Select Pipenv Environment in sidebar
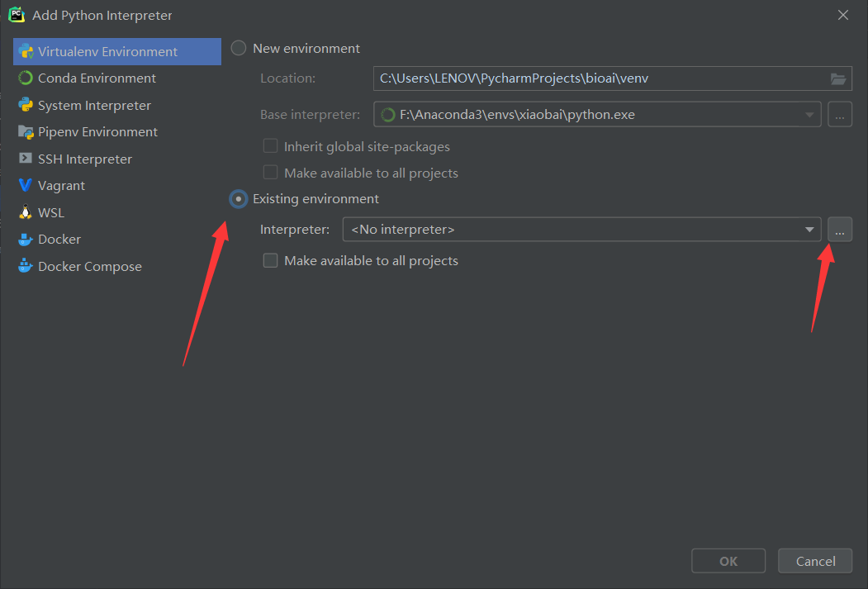The image size is (868, 589). (x=117, y=131)
